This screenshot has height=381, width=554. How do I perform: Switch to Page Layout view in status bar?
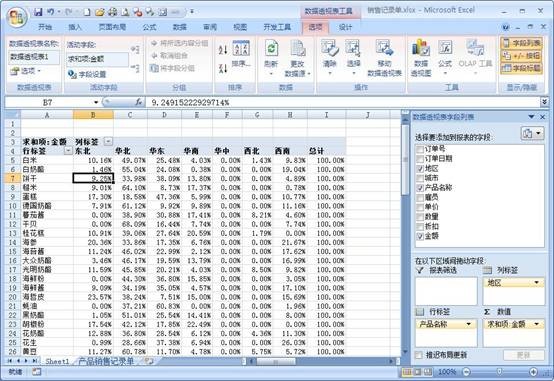417,372
